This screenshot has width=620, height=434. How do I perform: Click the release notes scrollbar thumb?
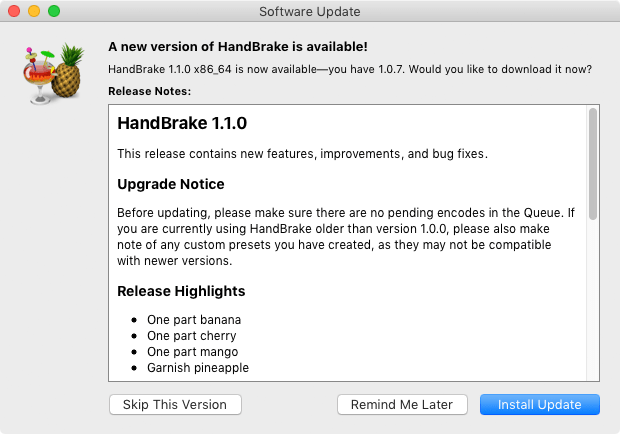[x=593, y=164]
